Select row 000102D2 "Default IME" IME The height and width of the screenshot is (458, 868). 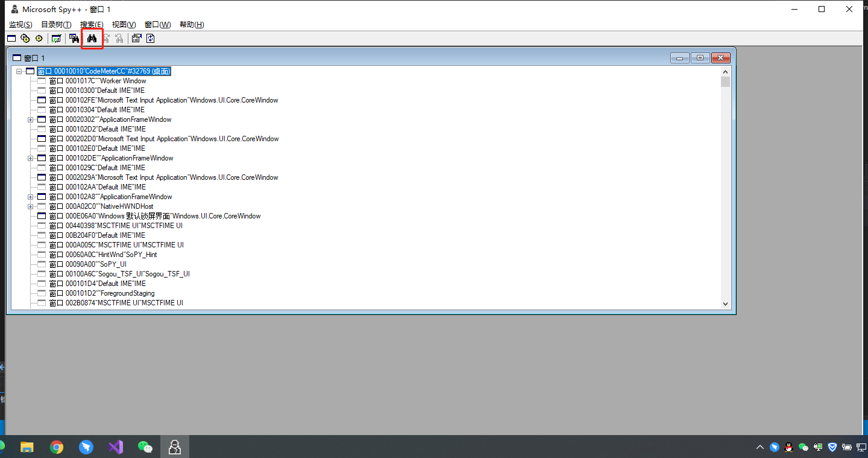(x=98, y=129)
